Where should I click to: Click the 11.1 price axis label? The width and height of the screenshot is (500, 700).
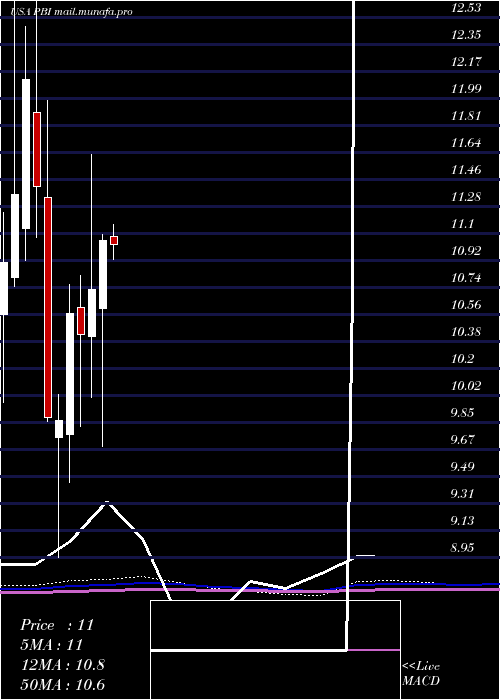click(462, 224)
